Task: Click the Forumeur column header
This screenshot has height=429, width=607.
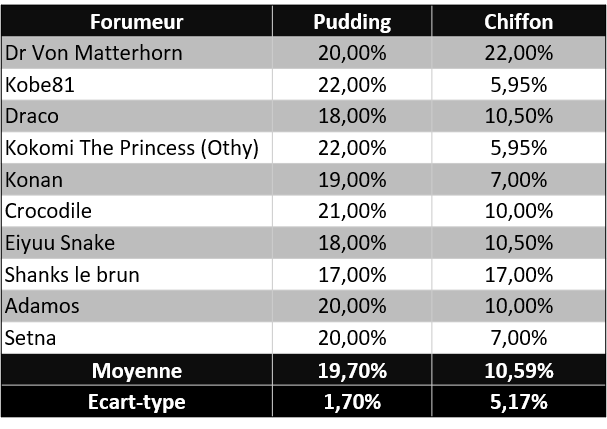Action: [x=136, y=22]
